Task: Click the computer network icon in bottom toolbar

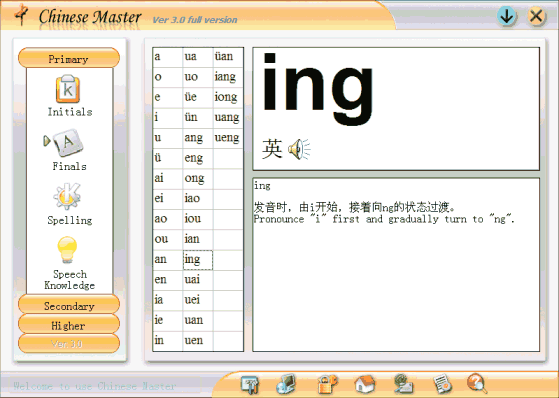Action: click(x=286, y=384)
